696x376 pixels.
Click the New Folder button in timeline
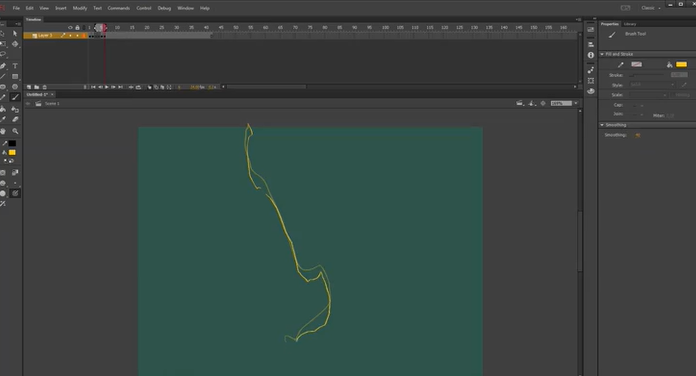click(x=37, y=87)
